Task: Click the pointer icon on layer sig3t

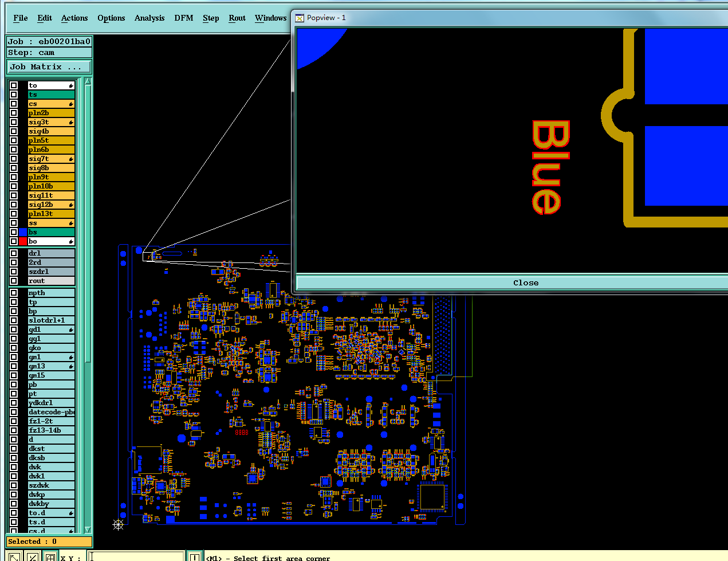Action: coord(71,122)
